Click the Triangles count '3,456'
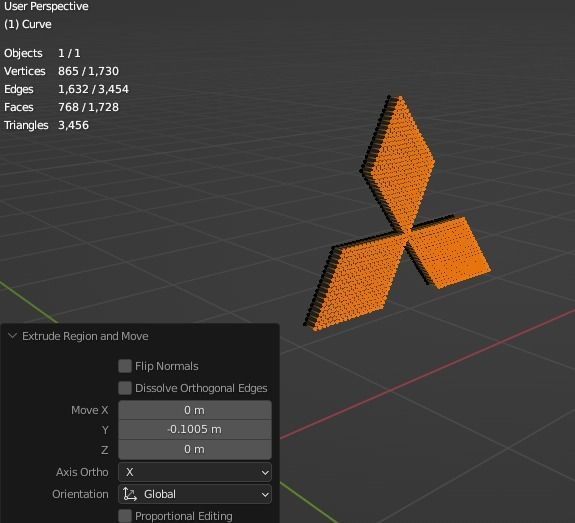 (73, 125)
